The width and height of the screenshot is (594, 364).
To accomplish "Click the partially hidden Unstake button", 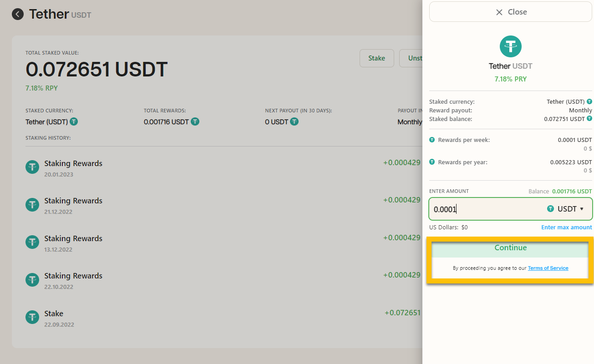I will pos(411,58).
